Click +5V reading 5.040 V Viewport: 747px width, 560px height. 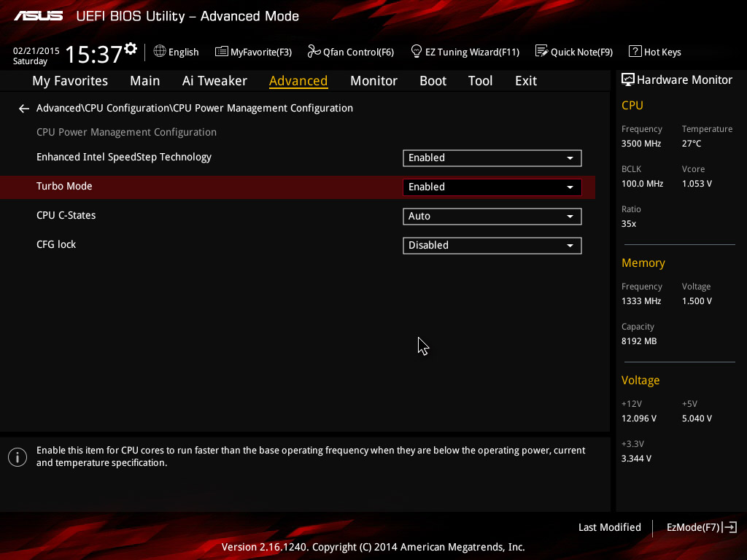click(x=697, y=418)
